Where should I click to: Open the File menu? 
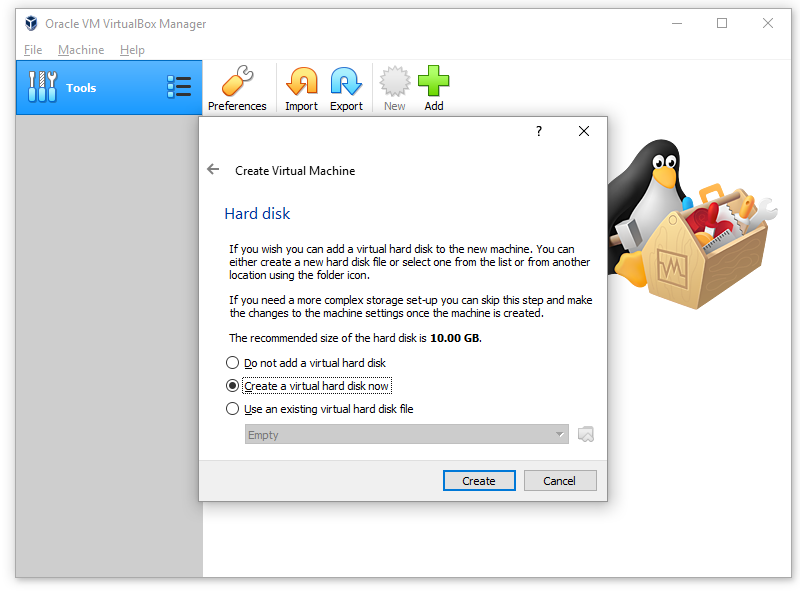33,50
